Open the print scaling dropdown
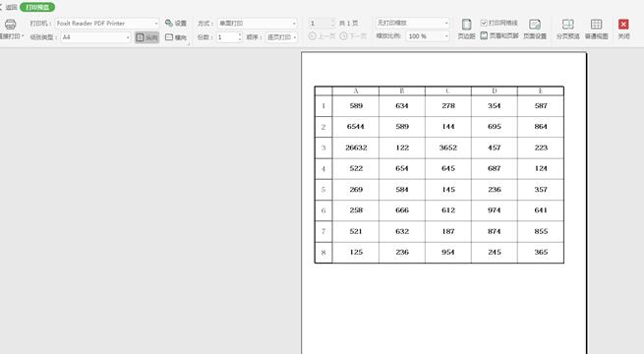The height and width of the screenshot is (354, 644). pyautogui.click(x=412, y=23)
